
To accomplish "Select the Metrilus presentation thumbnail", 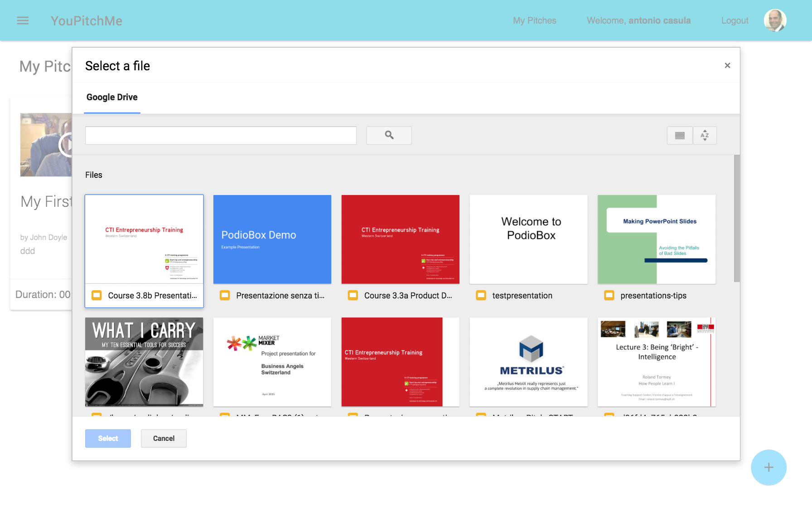I will pos(529,362).
